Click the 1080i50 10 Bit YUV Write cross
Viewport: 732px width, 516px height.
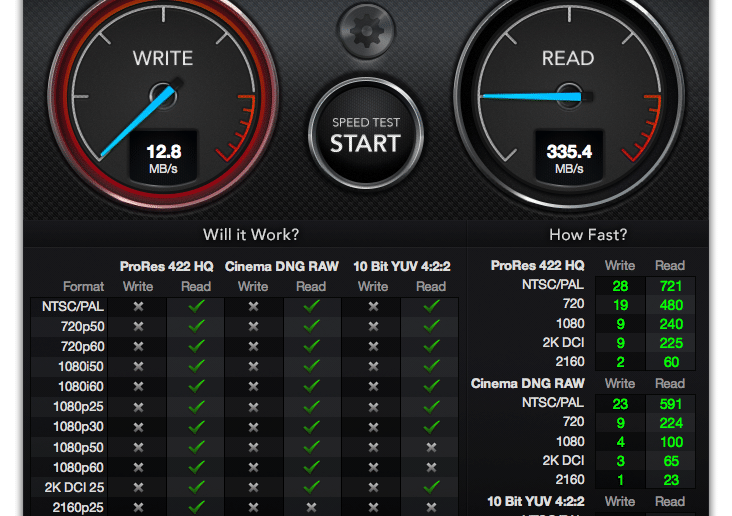[373, 367]
